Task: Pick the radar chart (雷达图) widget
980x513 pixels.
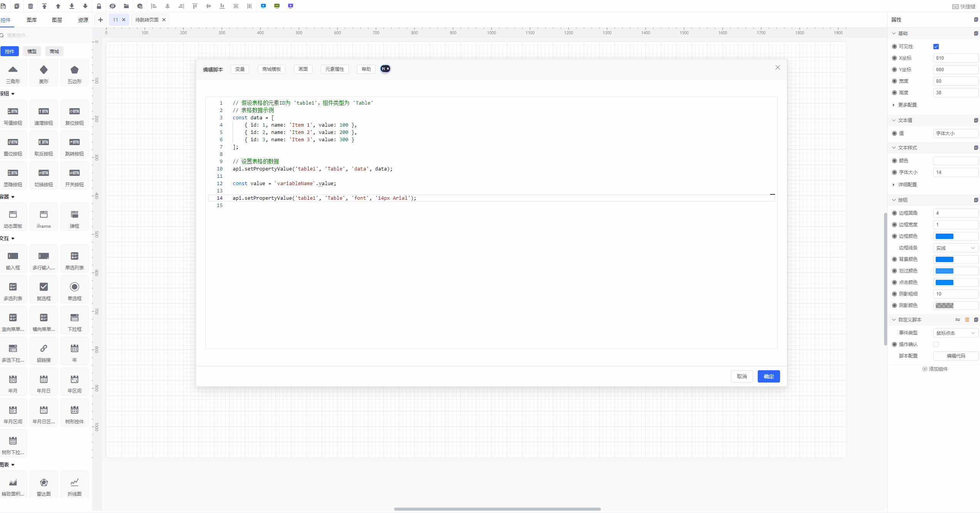Action: pyautogui.click(x=44, y=485)
